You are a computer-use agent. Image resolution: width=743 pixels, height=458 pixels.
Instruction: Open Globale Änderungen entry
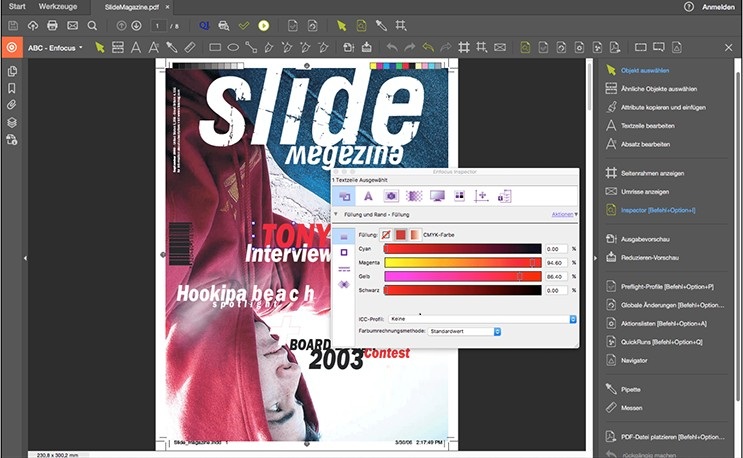point(672,305)
